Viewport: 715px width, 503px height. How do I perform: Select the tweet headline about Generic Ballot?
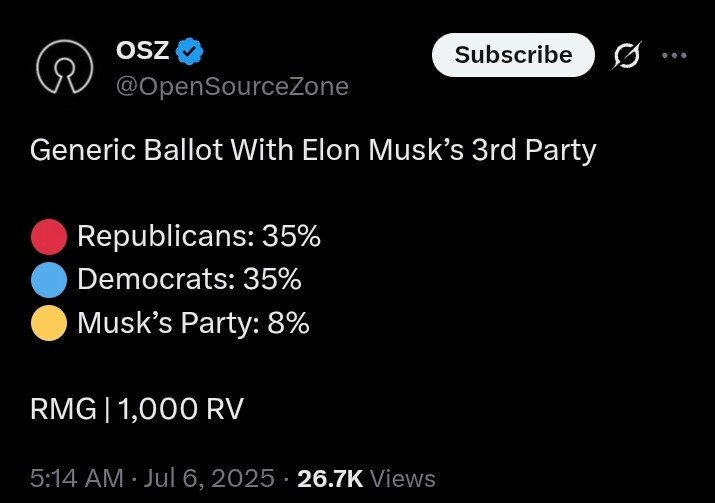point(313,150)
